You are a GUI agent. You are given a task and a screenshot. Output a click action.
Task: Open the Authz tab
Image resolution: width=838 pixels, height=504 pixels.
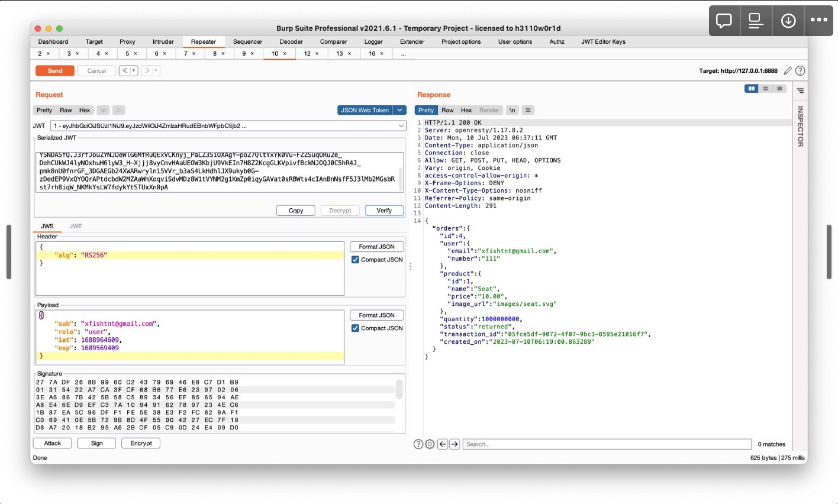tap(557, 42)
